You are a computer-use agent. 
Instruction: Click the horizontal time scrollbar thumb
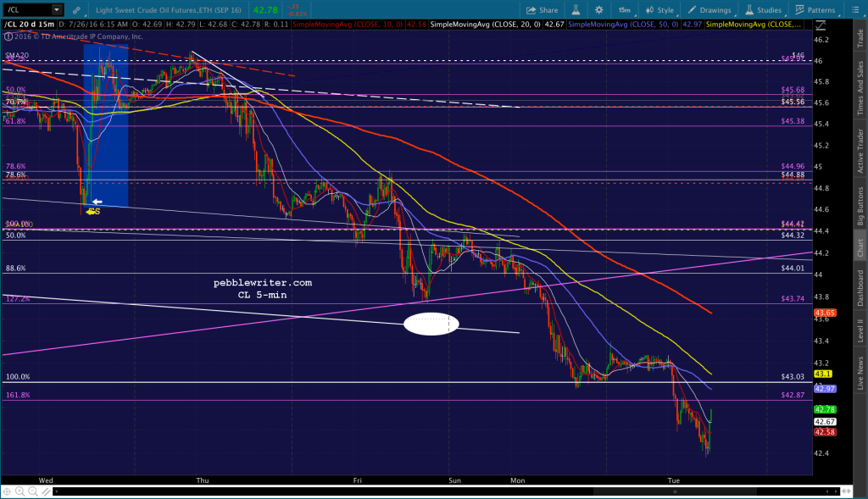coord(674,491)
